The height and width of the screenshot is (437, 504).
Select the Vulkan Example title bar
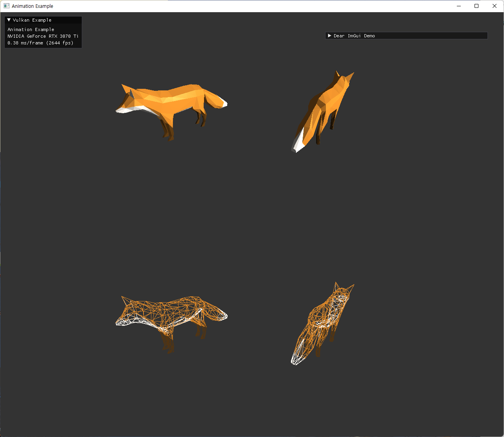[43, 20]
